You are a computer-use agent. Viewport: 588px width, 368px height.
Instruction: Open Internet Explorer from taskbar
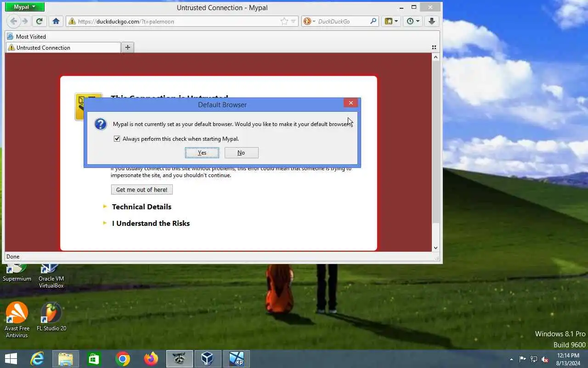coord(37,359)
